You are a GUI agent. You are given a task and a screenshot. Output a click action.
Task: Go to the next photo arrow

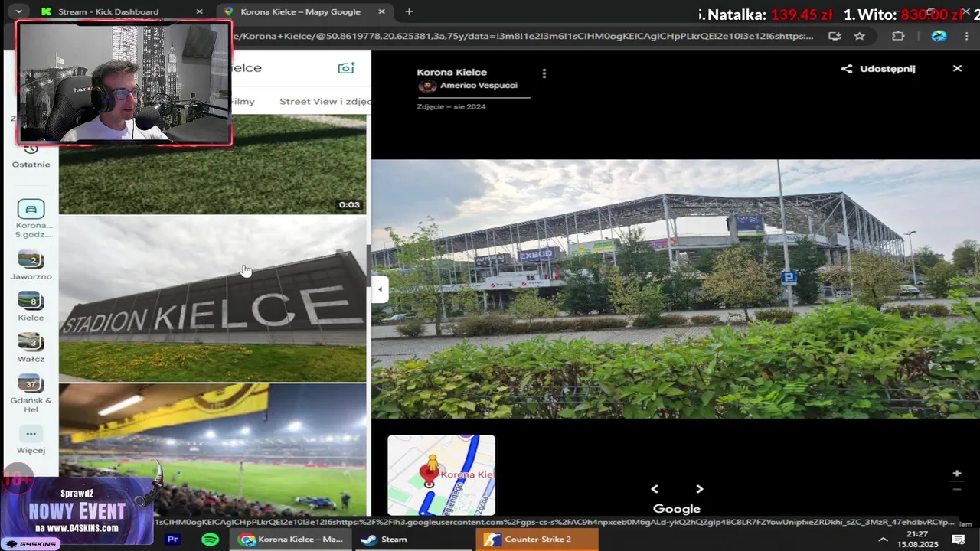pos(700,489)
